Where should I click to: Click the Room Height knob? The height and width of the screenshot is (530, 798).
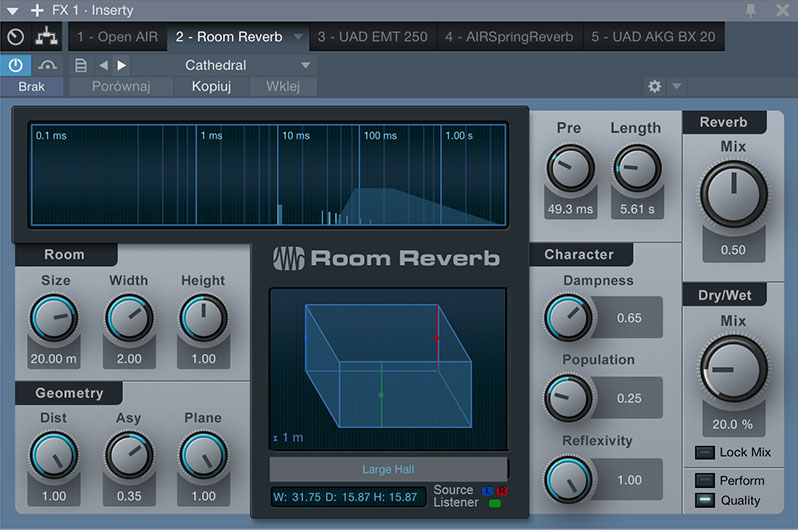[204, 318]
